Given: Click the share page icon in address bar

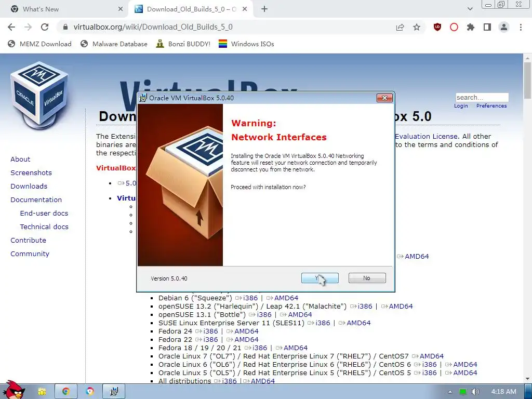Looking at the screenshot, I should pyautogui.click(x=400, y=27).
